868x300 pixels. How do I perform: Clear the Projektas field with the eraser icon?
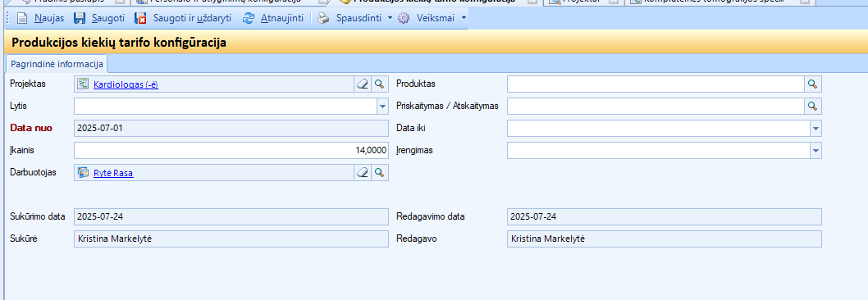363,84
